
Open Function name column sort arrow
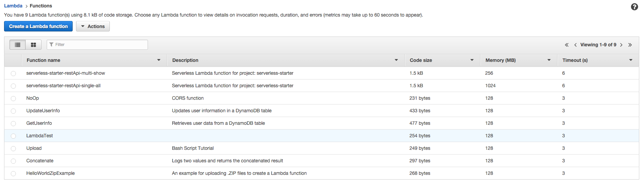tap(159, 60)
